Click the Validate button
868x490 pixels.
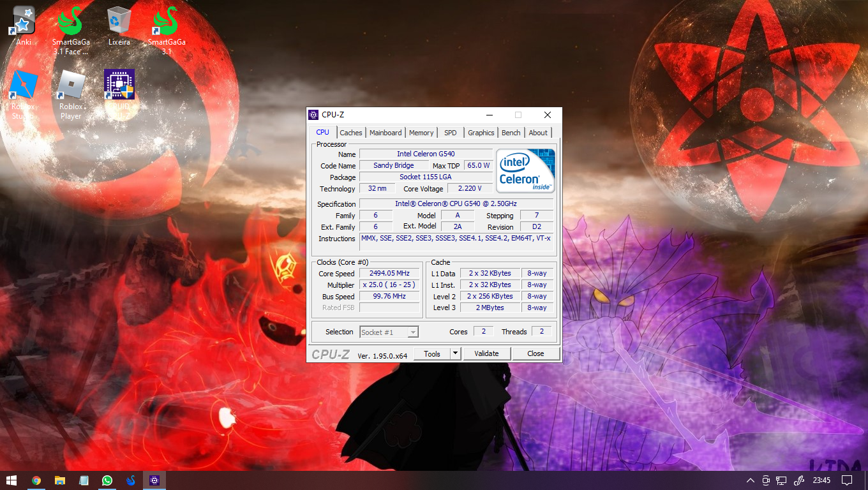click(486, 353)
